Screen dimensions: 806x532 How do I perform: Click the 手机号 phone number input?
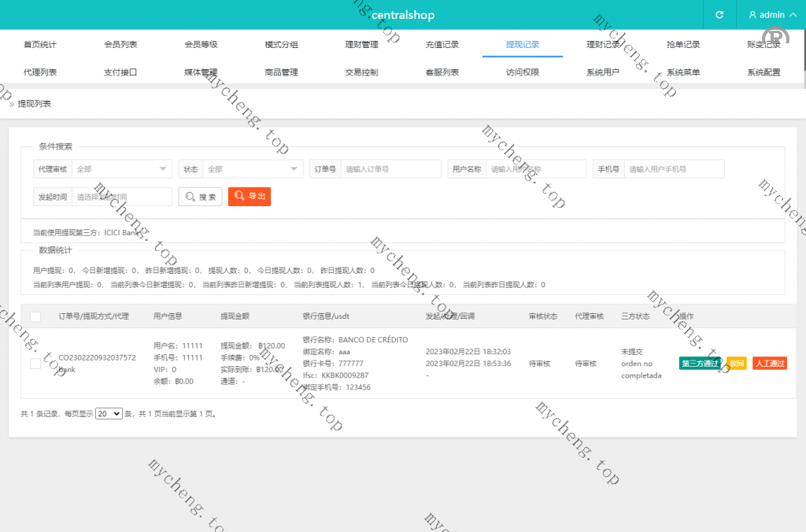coord(674,169)
